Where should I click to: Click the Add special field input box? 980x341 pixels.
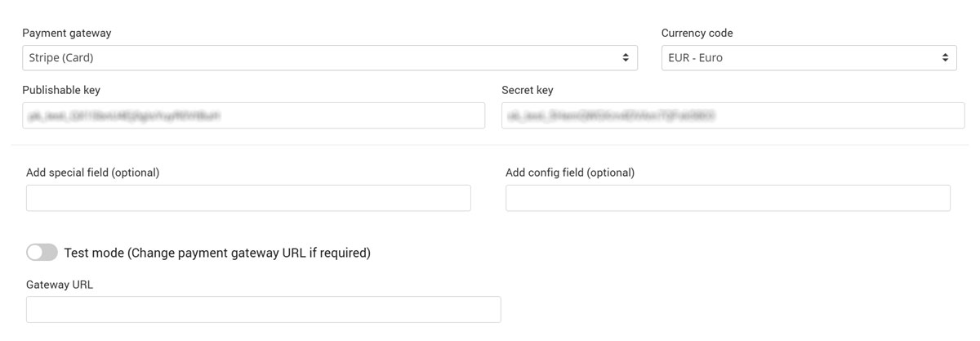[248, 198]
